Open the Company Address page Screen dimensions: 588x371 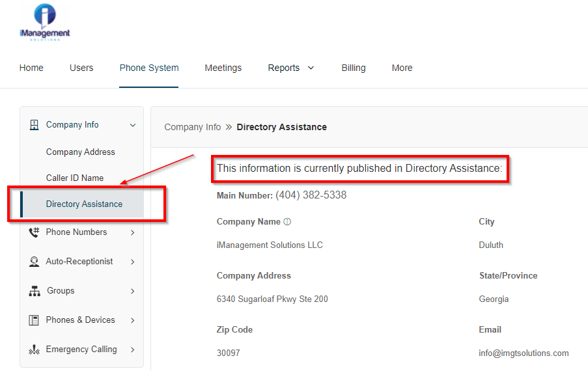click(x=80, y=152)
